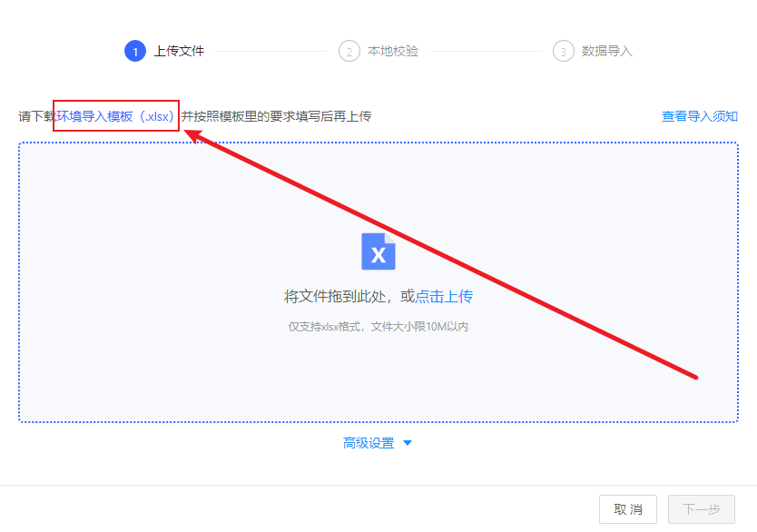Screen dimensions: 757x532
Task: Click the 下一步 button
Action: (702, 509)
